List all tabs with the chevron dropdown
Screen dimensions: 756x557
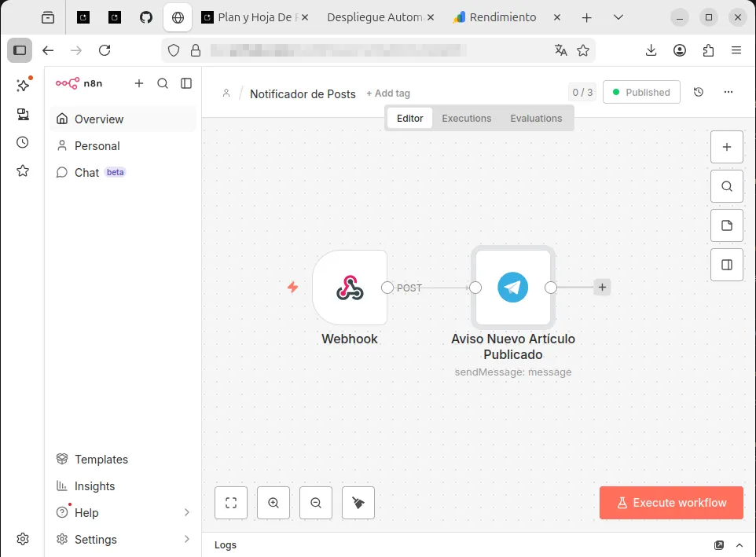click(618, 17)
